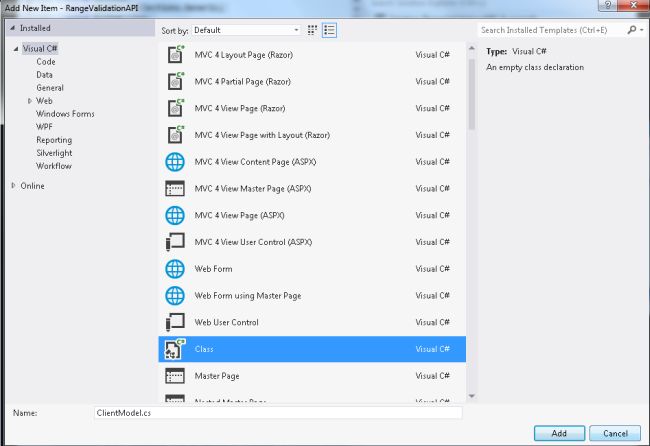Switch to small icons view

coord(312,30)
